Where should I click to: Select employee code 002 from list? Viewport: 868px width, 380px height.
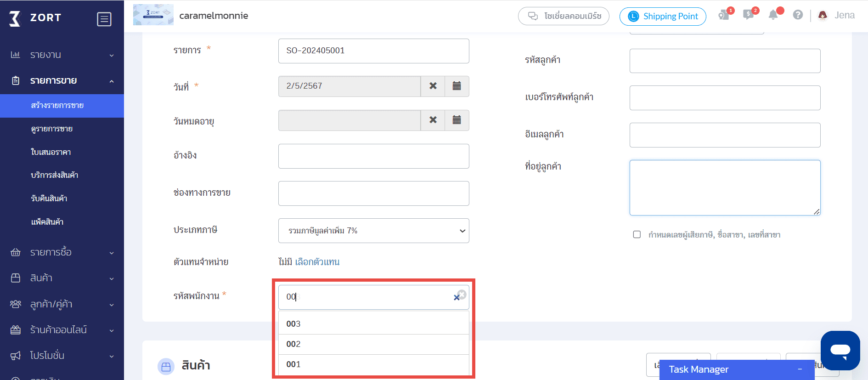(374, 344)
